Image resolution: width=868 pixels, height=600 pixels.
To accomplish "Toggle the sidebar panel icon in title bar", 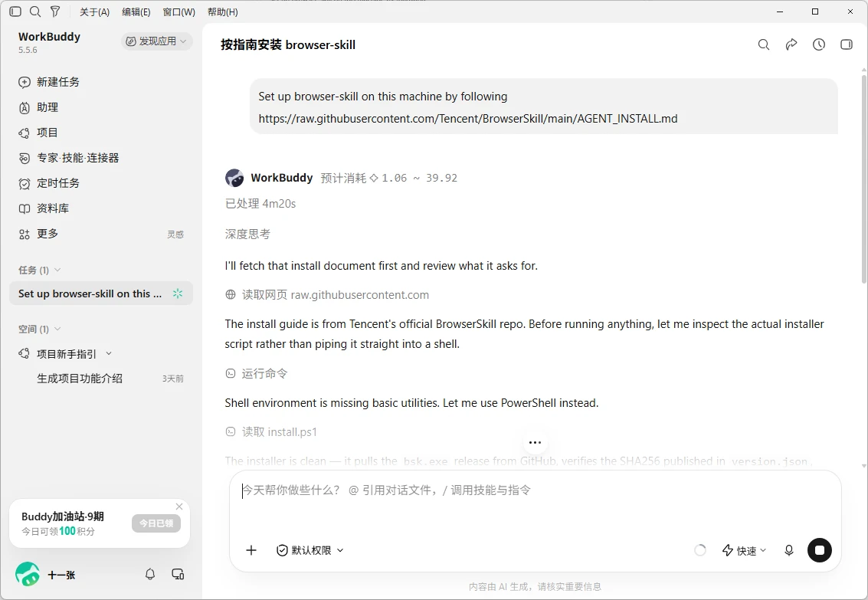I will point(15,11).
